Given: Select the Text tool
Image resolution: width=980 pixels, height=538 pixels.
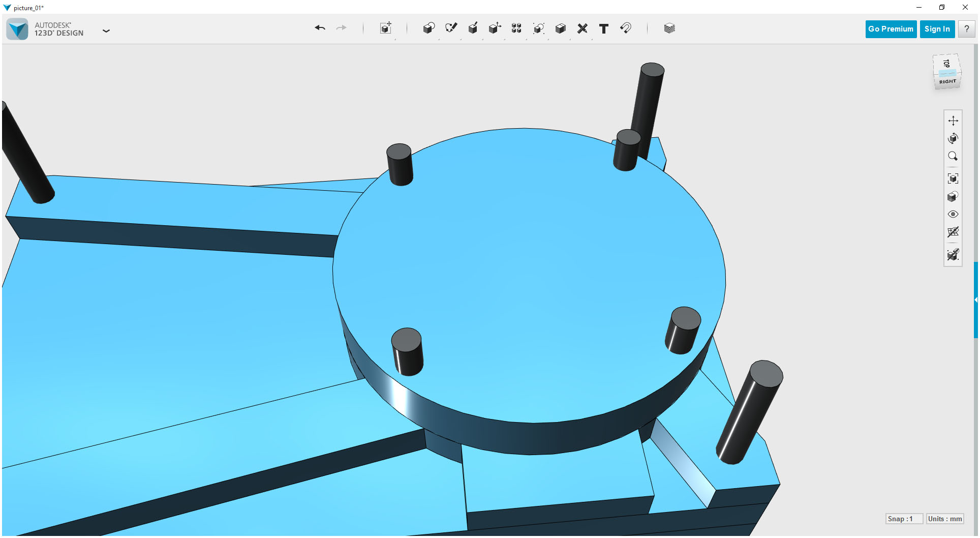Looking at the screenshot, I should click(604, 28).
